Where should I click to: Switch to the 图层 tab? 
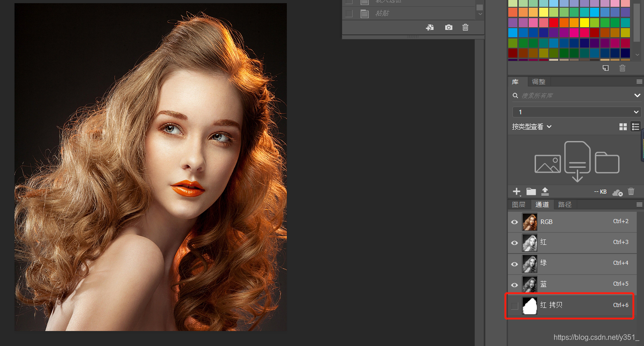point(519,205)
